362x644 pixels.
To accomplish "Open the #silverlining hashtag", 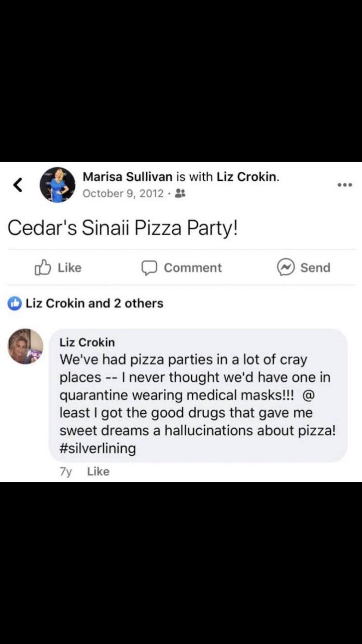I will 97,448.
